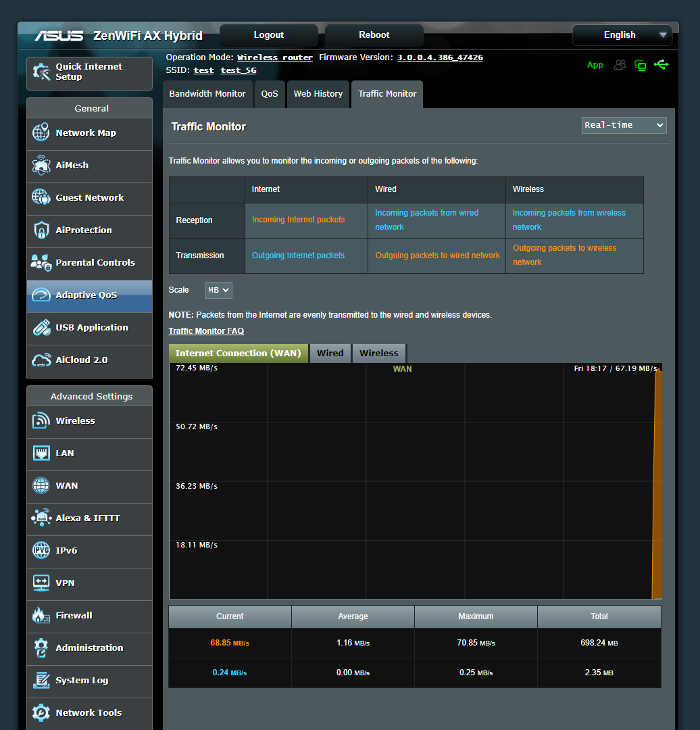This screenshot has width=700, height=730.
Task: Open USB Application settings
Action: point(41,328)
